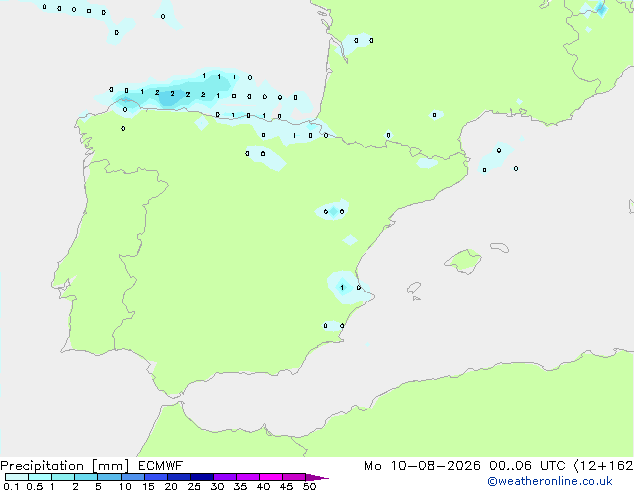This screenshot has height=490, width=634.
Task: Select the legend swatch between 2 and 5
Action: point(86,477)
